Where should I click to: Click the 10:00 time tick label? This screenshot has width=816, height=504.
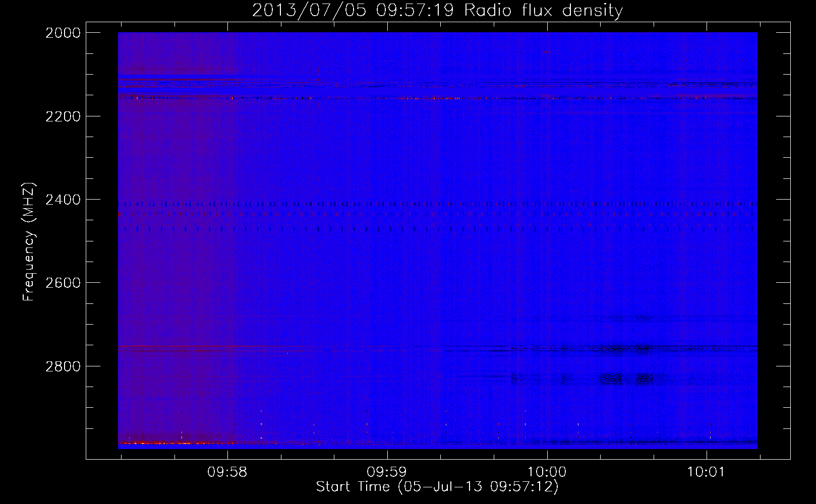tap(547, 472)
